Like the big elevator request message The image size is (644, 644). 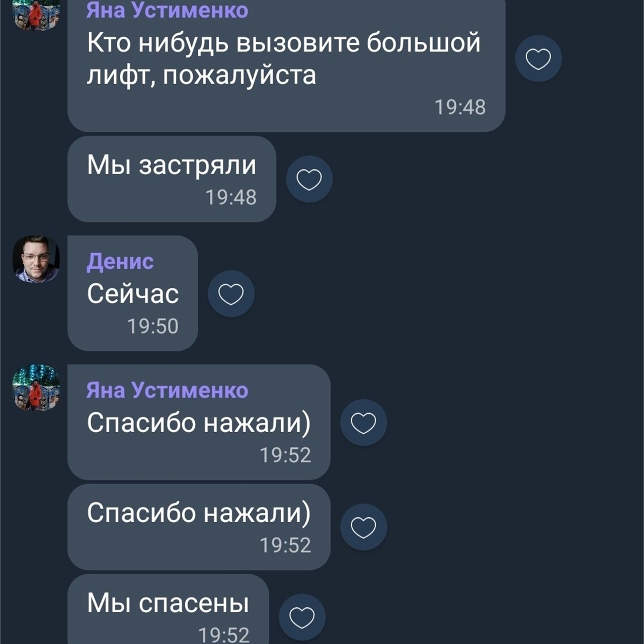click(x=538, y=58)
